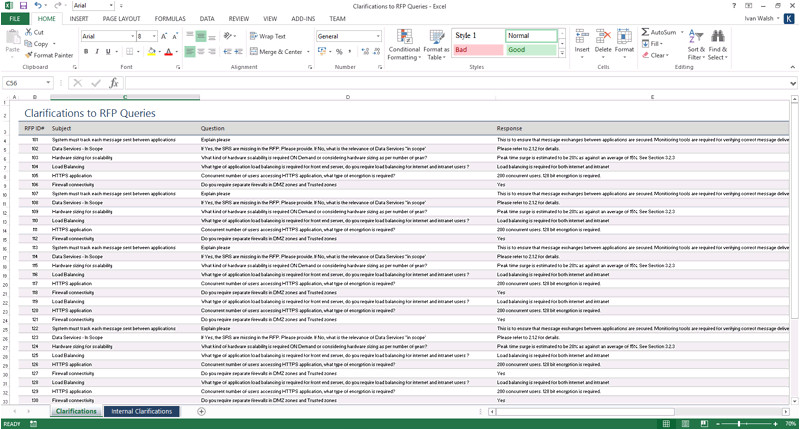The image size is (800, 430).
Task: Click the Delete cells icon
Action: [x=603, y=41]
